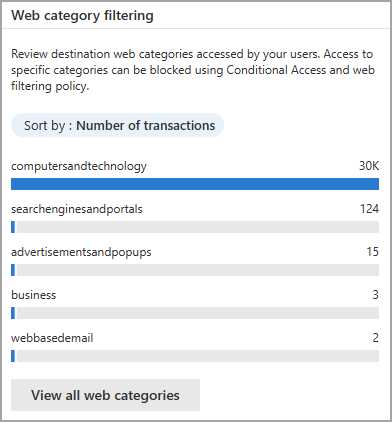The height and width of the screenshot is (422, 392).
Task: Select the advertisementsandpopups category label
Action: coord(81,252)
